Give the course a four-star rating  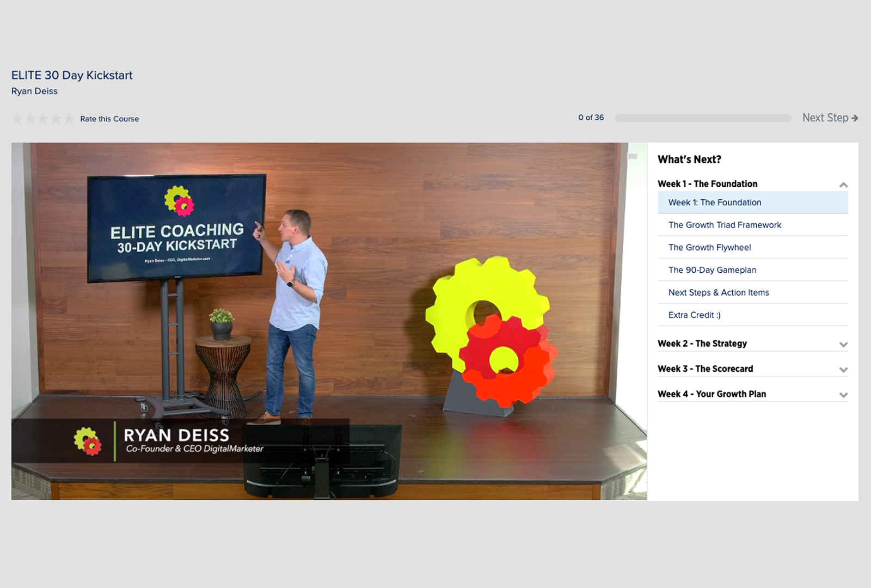(x=56, y=119)
